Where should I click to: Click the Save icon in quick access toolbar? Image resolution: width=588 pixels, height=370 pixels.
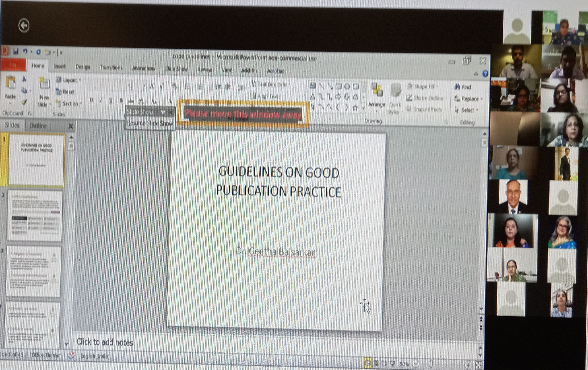pyautogui.click(x=16, y=51)
